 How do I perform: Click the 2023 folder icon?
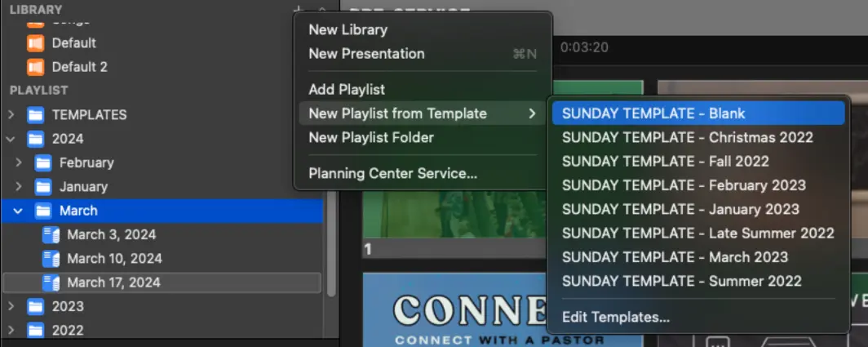pyautogui.click(x=35, y=307)
